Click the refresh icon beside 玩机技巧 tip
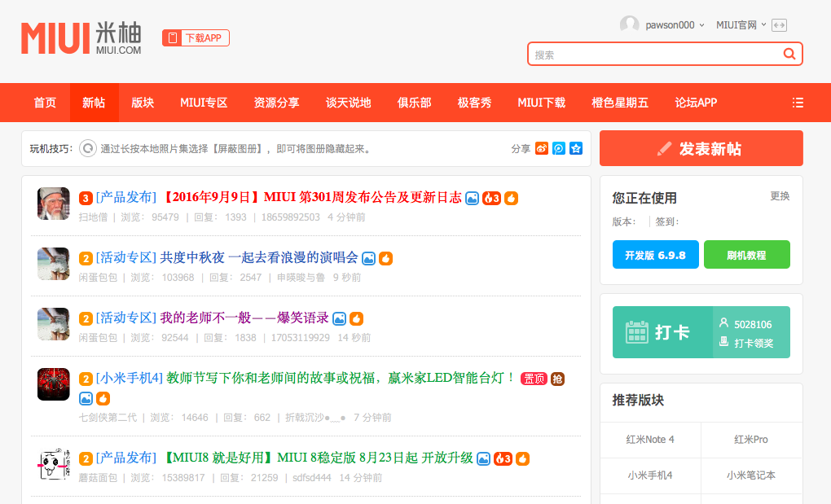Screen dimensions: 831x504 (x=87, y=148)
